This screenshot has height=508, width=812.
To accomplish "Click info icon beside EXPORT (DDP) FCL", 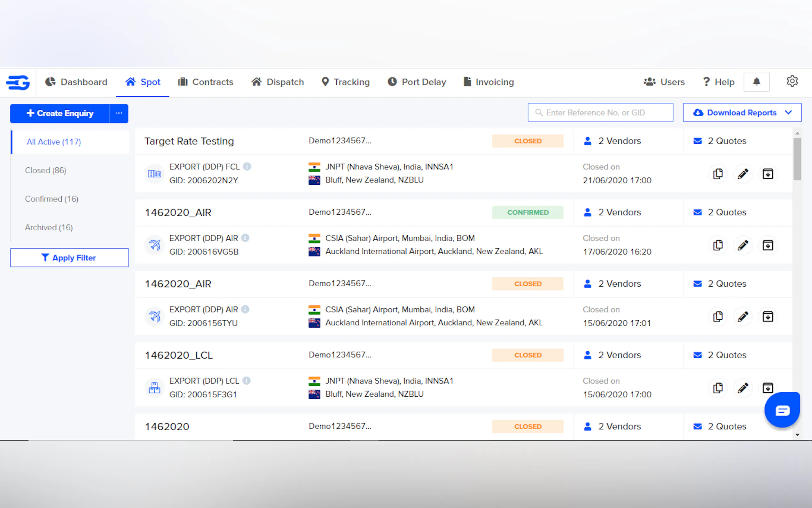I will (247, 167).
